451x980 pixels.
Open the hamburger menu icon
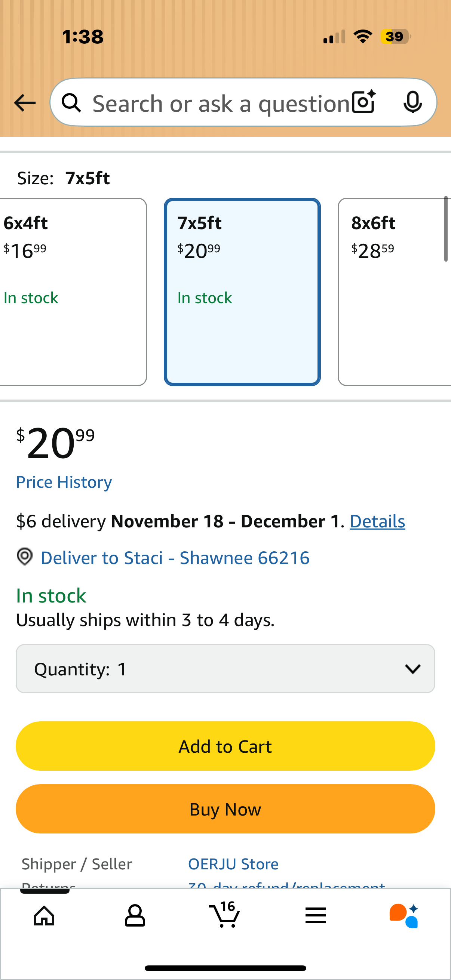[x=315, y=915]
